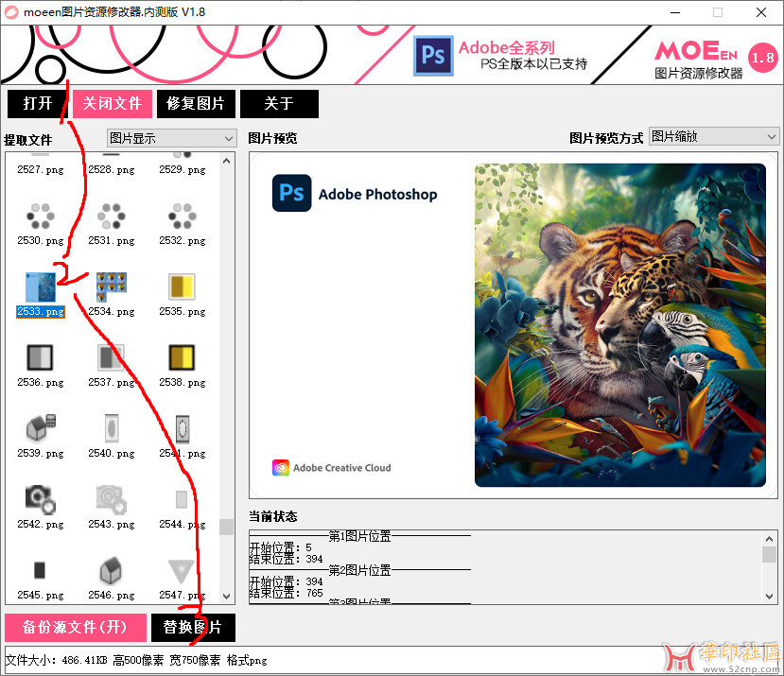Select the 2534.png tiled image thumbnail
784x676 pixels.
tap(112, 287)
